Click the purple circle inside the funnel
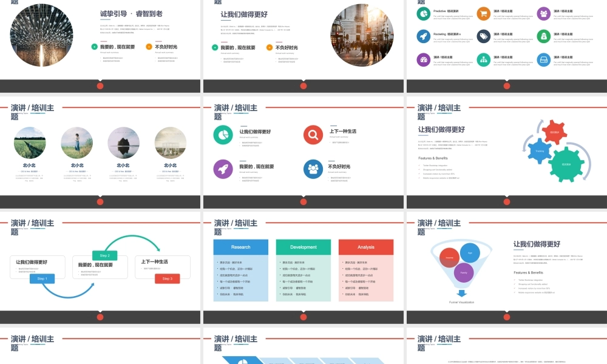 (x=464, y=273)
